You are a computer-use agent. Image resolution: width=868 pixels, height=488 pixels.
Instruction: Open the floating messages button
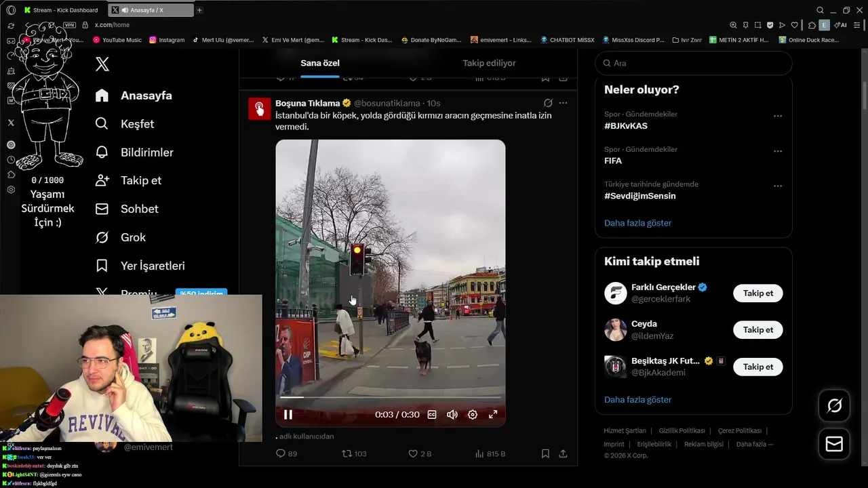tap(834, 444)
